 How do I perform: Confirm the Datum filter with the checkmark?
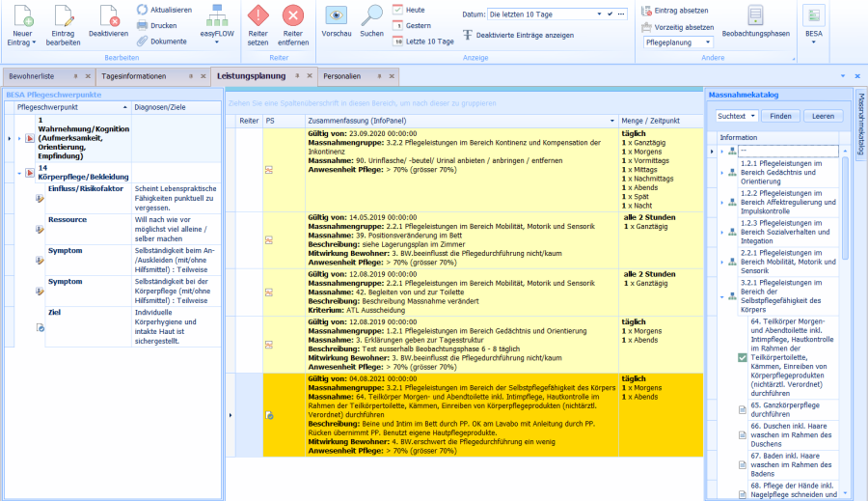tap(611, 15)
